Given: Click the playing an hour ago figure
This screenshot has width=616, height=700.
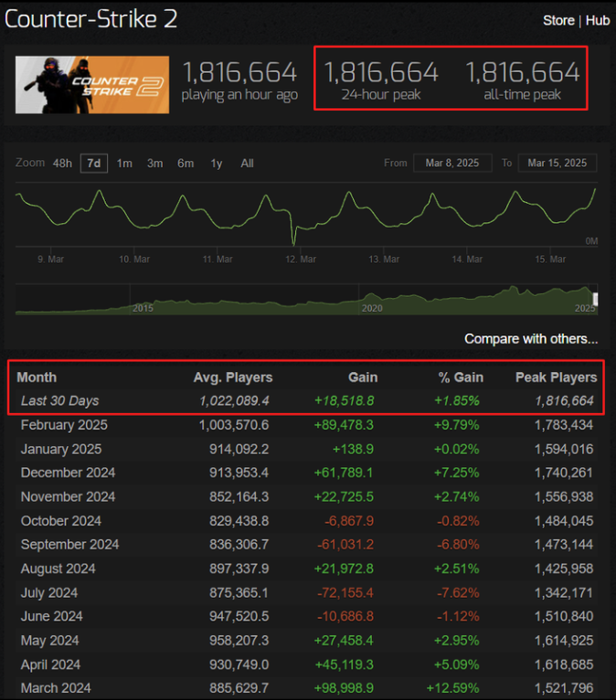Looking at the screenshot, I should coord(239,72).
